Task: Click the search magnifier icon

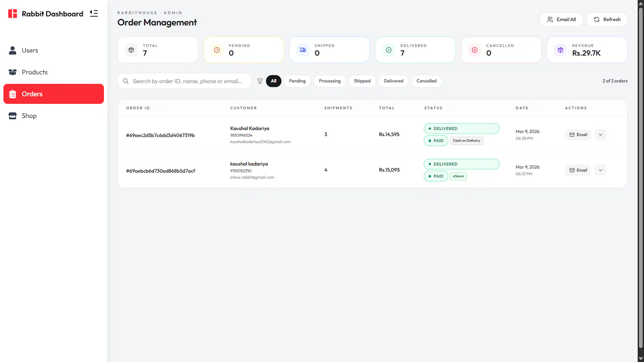Action: (126, 81)
